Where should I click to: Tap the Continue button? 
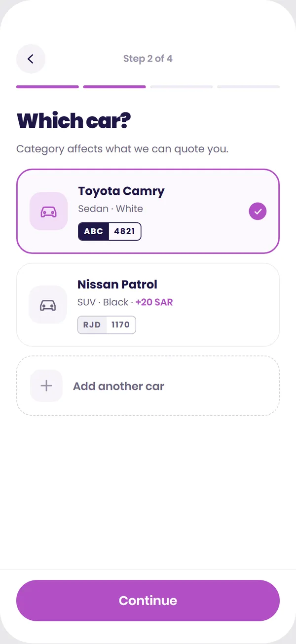coord(148,601)
